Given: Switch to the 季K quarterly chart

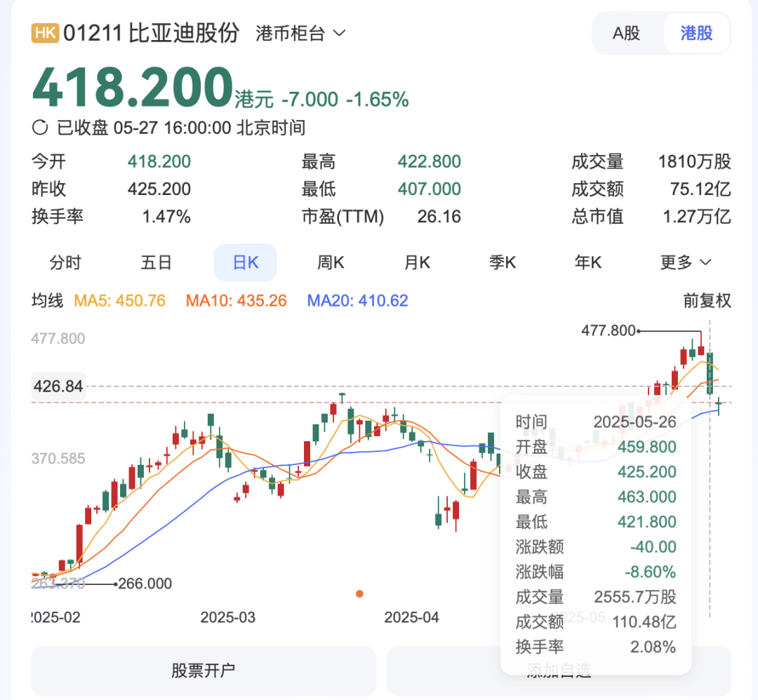Looking at the screenshot, I should pyautogui.click(x=503, y=262).
